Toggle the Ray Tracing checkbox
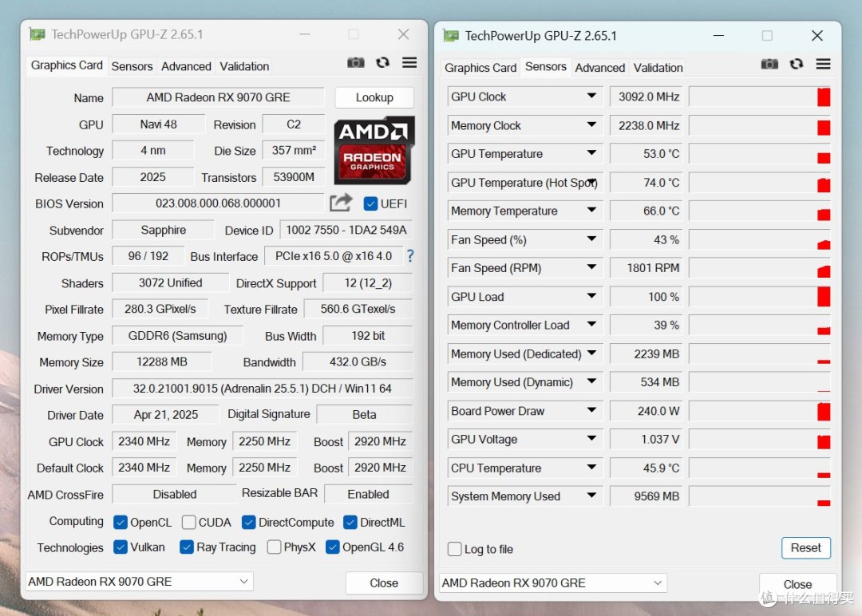 pos(187,547)
